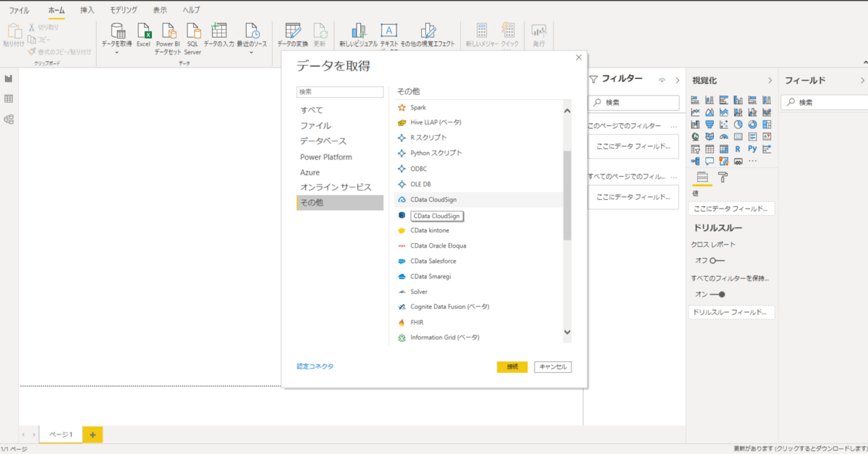Image resolution: width=868 pixels, height=454 pixels.
Task: Switch to Model view in left sidebar
Action: tap(9, 119)
